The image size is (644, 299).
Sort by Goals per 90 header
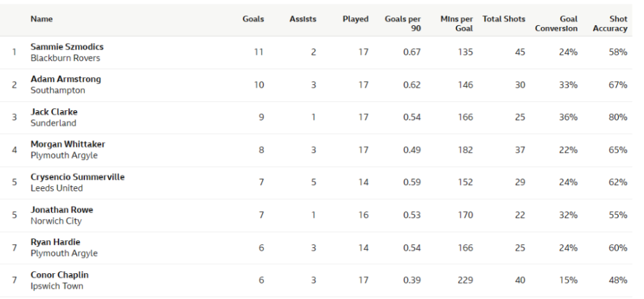click(402, 24)
